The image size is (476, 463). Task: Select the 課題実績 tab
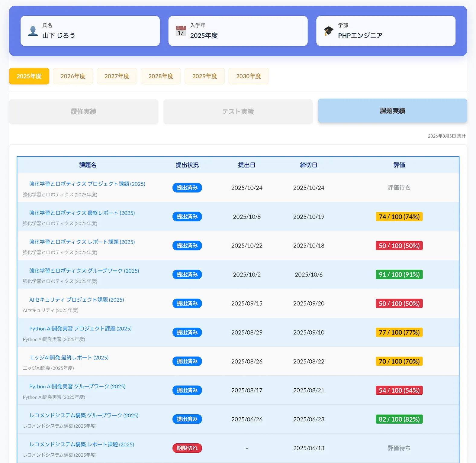[x=392, y=111]
